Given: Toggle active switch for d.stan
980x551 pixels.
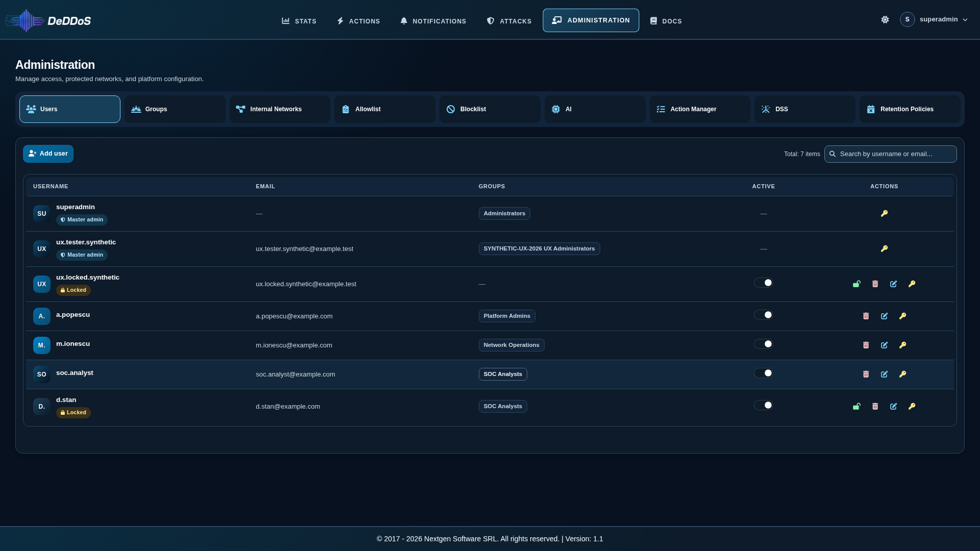Looking at the screenshot, I should [x=764, y=405].
